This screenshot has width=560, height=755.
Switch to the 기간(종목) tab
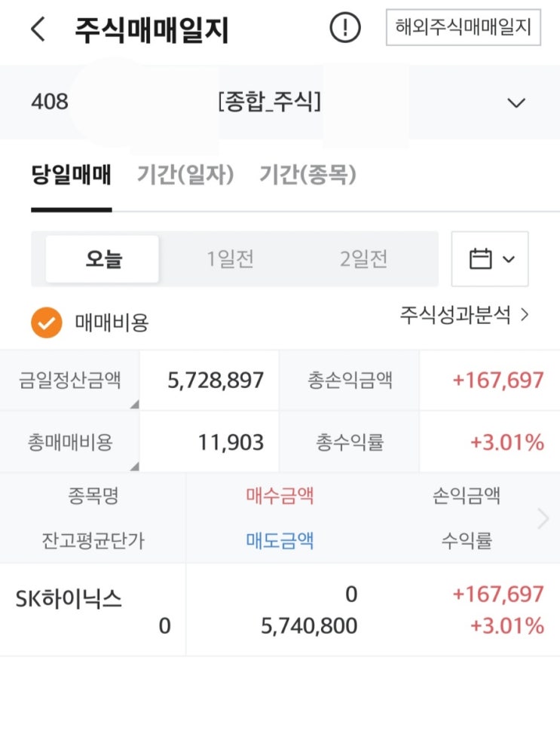pos(308,174)
